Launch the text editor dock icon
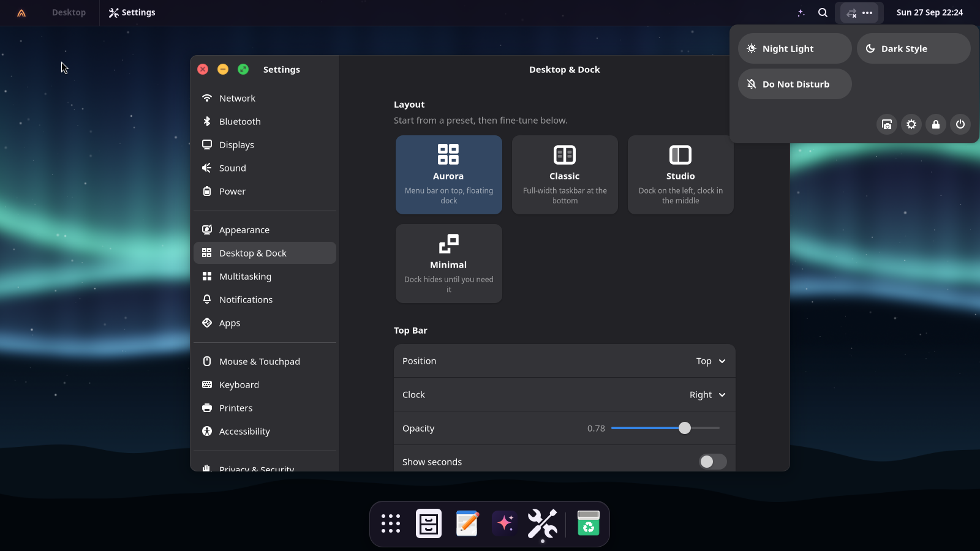The height and width of the screenshot is (551, 980). tap(467, 524)
